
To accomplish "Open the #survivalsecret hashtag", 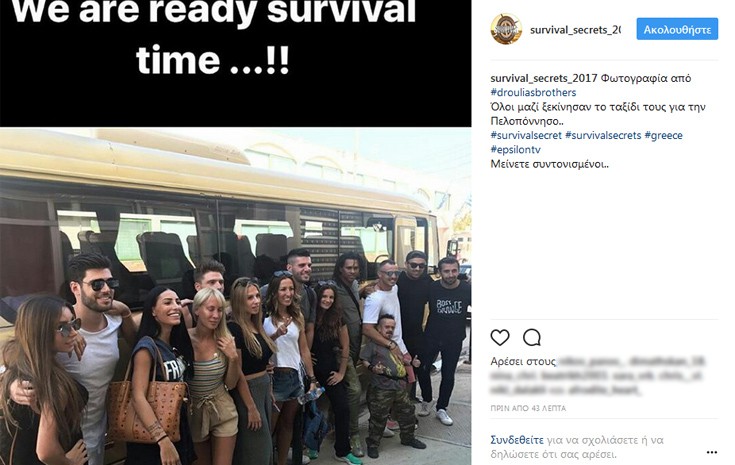I will (526, 135).
